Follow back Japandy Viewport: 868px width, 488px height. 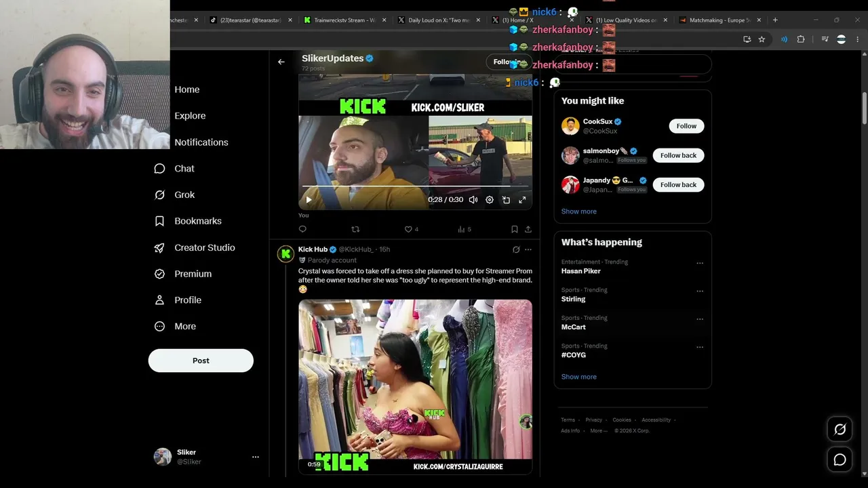point(678,184)
